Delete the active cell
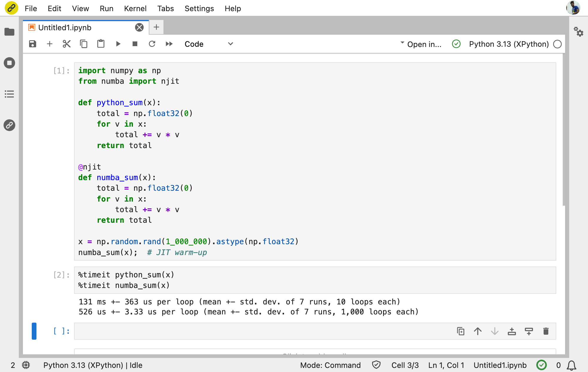The height and width of the screenshot is (372, 588). [546, 331]
